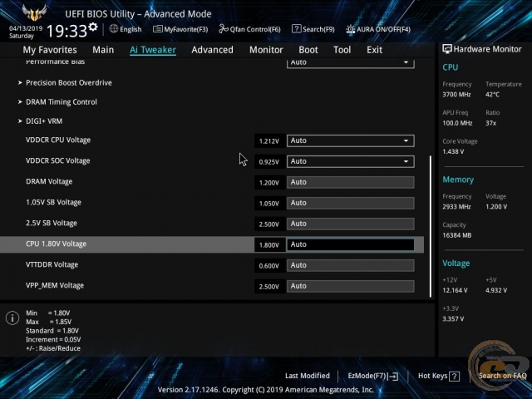Click the 04/13/2019 date text
This screenshot has width=532, height=399.
(26, 28)
